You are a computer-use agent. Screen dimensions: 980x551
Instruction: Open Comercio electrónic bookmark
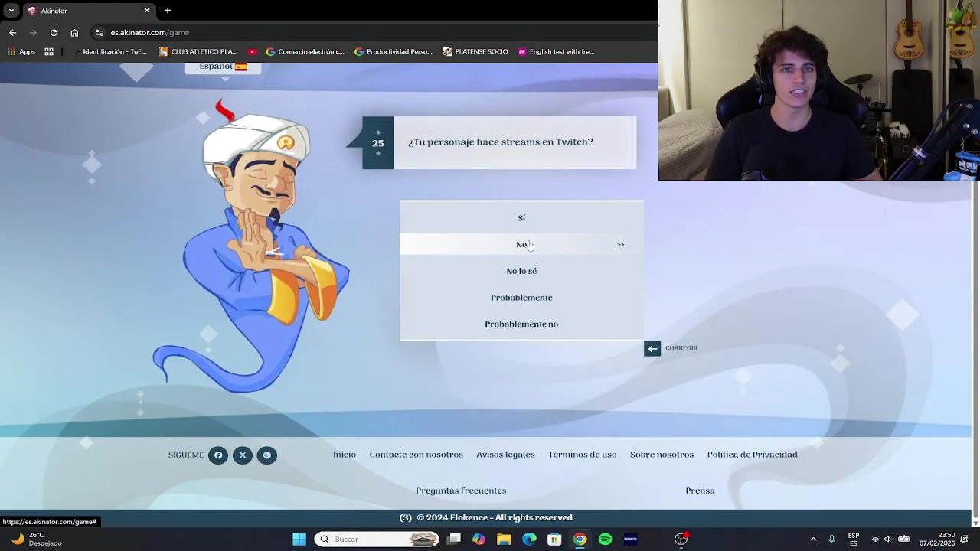pyautogui.click(x=305, y=52)
